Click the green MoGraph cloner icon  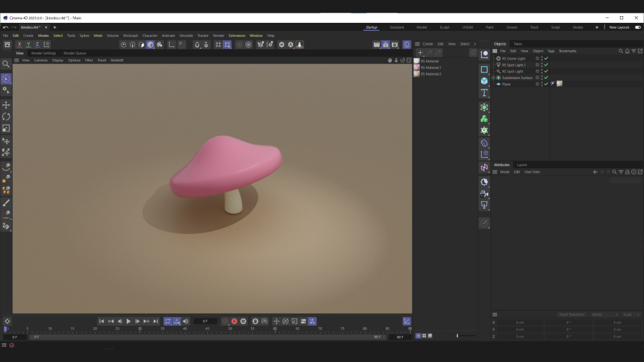click(x=484, y=119)
